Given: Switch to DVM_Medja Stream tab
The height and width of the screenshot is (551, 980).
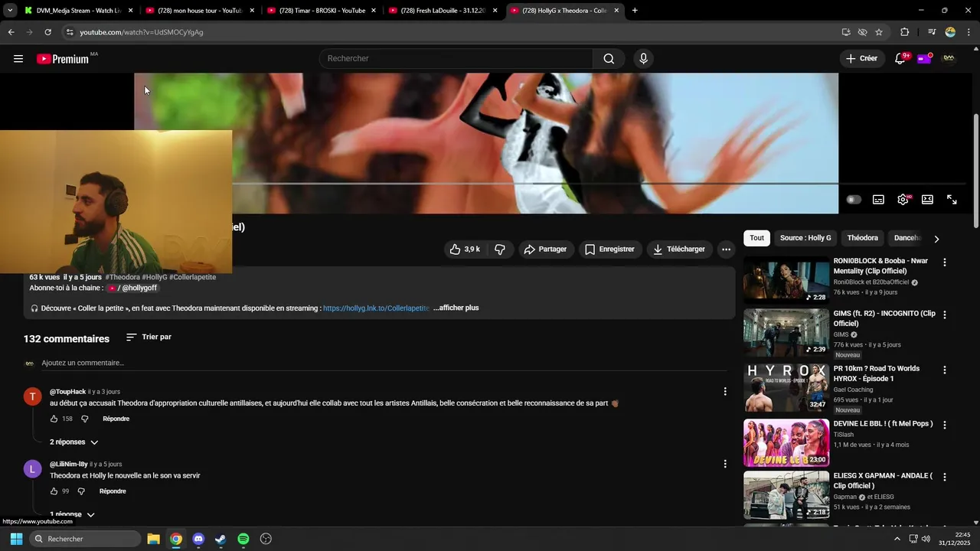Looking at the screenshot, I should pos(77,11).
